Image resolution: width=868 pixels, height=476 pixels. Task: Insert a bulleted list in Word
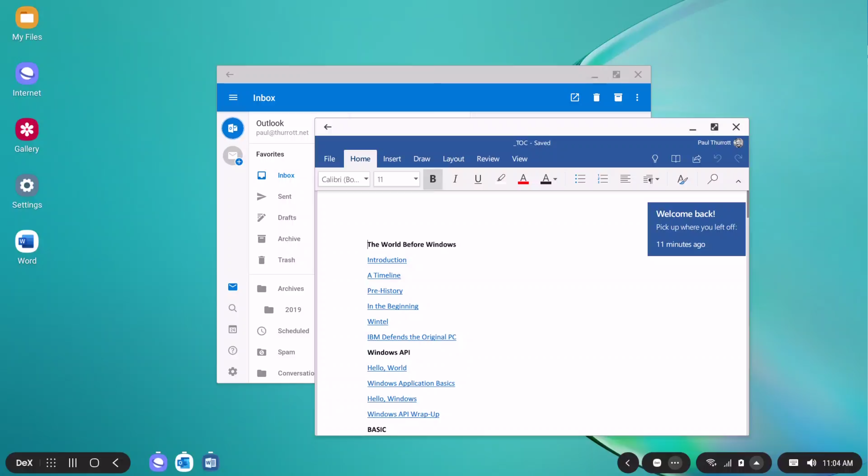[x=580, y=179]
